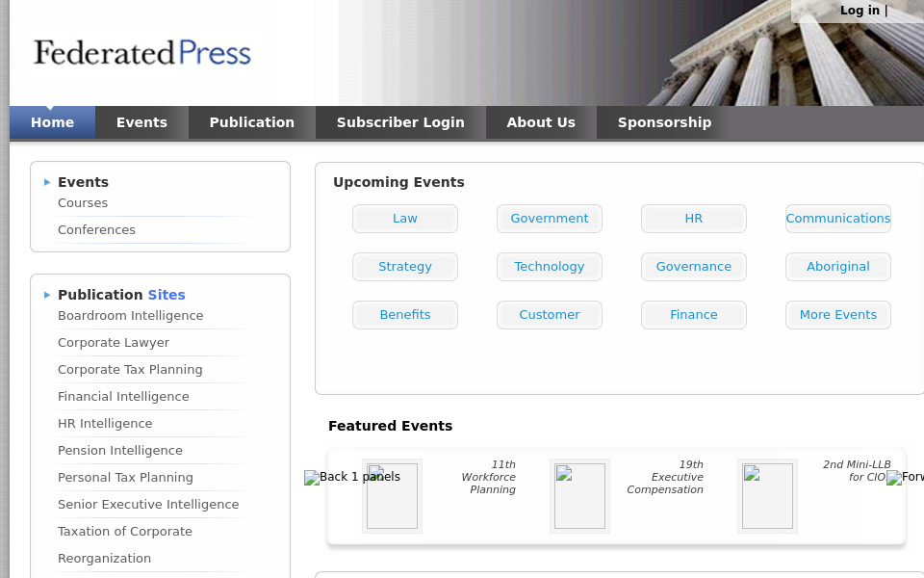924x578 pixels.
Task: Select the Subscriber Login tab
Action: pos(399,122)
